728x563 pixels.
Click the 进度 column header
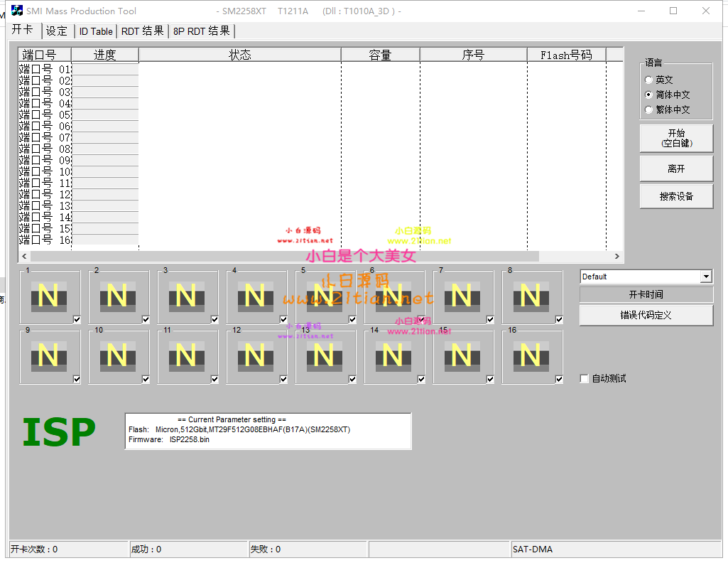[x=105, y=55]
